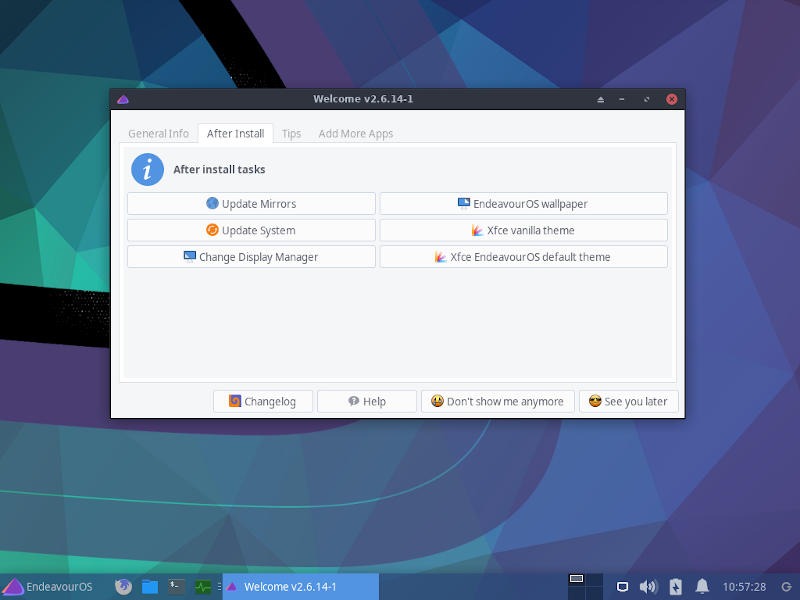The image size is (800, 600).
Task: Click the info icon beside After install tasks
Action: click(x=149, y=169)
